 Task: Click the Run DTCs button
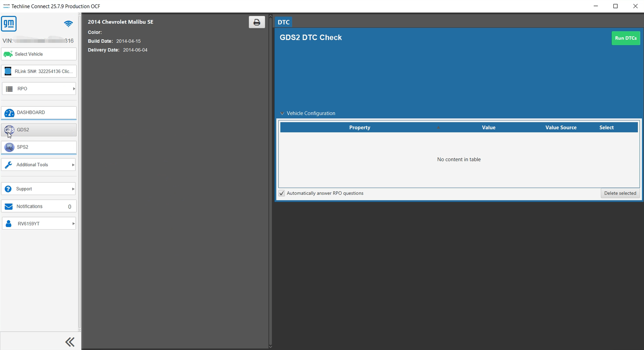coord(626,38)
